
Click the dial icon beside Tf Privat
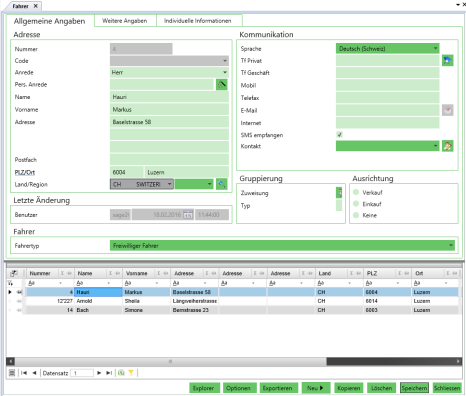tap(448, 60)
